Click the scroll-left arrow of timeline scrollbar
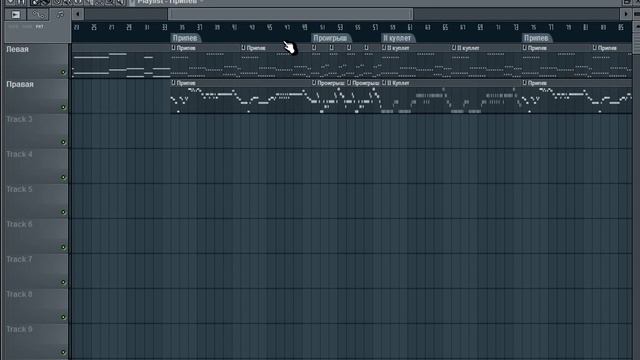 78,14
